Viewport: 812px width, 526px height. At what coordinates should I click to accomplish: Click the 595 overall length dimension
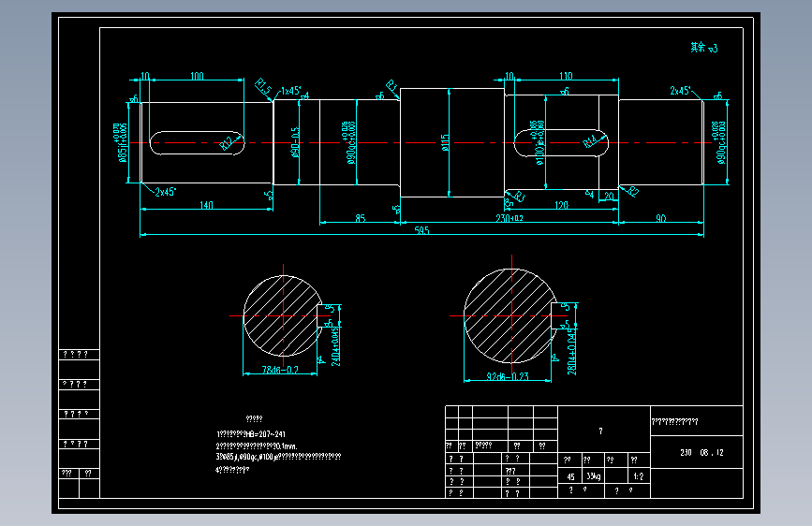point(422,230)
